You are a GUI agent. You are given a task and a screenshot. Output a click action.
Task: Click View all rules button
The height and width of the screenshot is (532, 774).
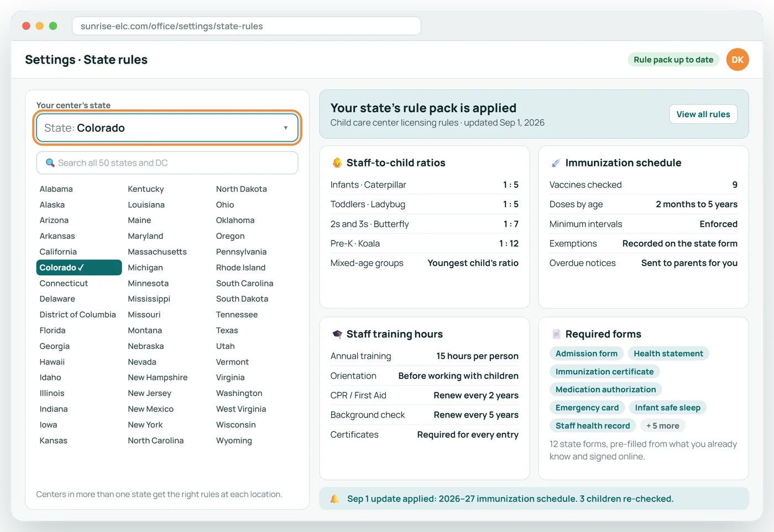pos(703,114)
